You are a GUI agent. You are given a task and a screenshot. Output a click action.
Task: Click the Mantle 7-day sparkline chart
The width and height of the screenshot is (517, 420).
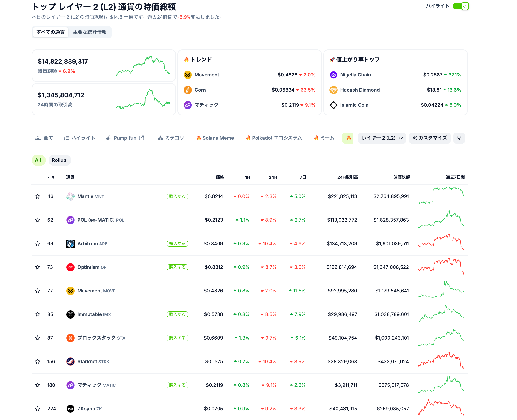[x=441, y=196]
